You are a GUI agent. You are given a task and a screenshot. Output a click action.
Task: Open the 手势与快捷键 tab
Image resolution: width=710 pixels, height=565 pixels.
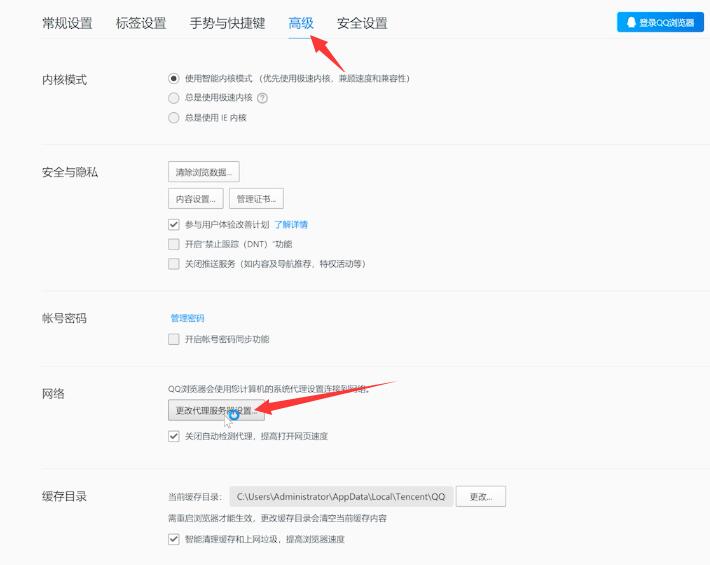point(227,23)
